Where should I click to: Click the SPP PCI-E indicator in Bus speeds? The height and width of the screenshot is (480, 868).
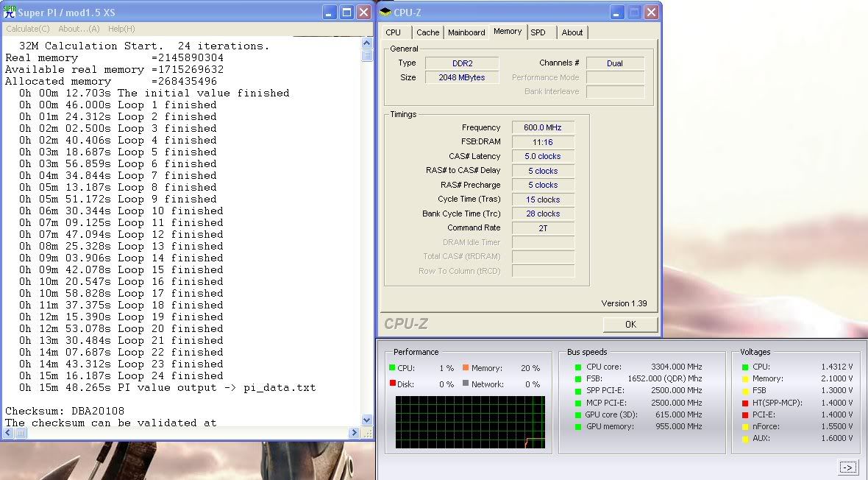(x=578, y=391)
